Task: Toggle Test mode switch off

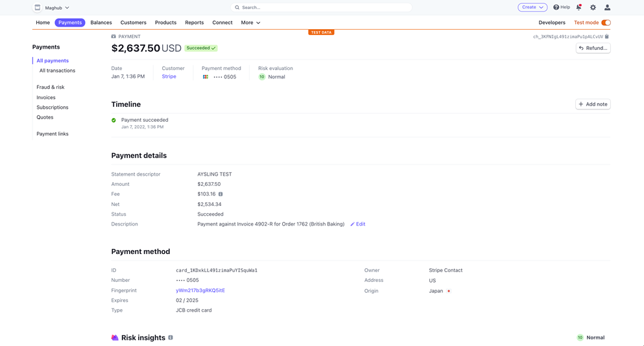Action: point(606,23)
